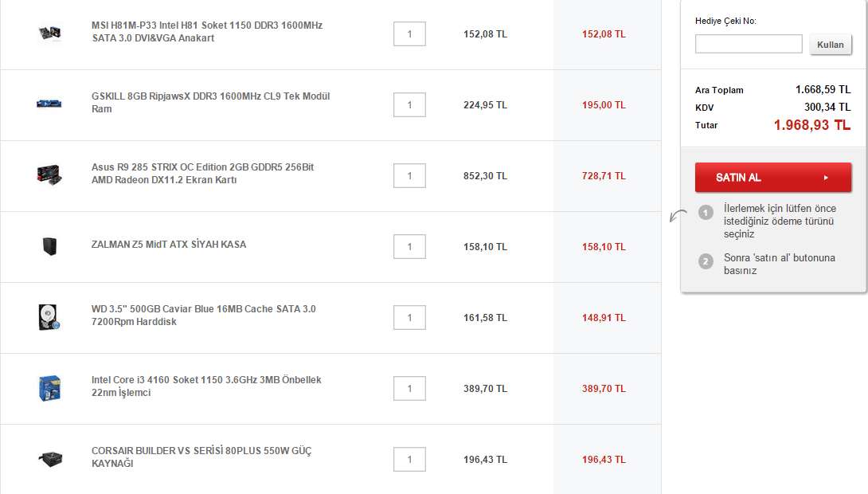The width and height of the screenshot is (868, 494).
Task: Click the MSI H81M-P33 motherboard thumbnail
Action: click(49, 33)
